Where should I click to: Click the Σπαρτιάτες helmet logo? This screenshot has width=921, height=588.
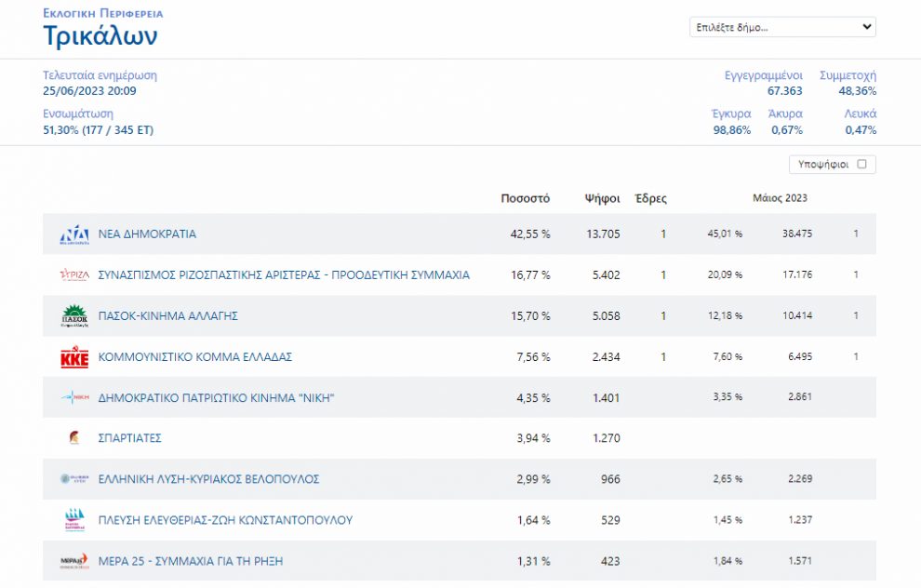pos(74,438)
